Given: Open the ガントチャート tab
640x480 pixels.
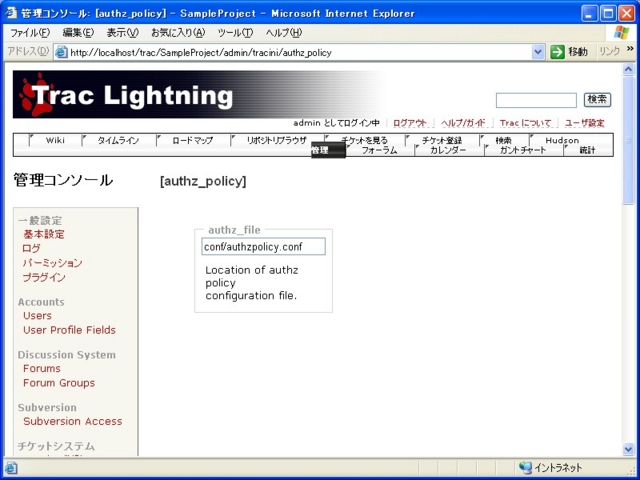Looking at the screenshot, I should (x=522, y=151).
